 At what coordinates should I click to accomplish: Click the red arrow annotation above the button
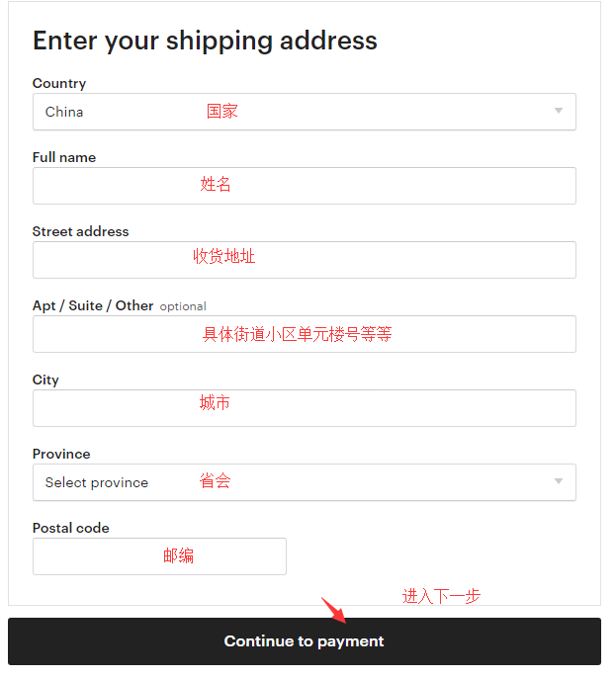pos(334,609)
